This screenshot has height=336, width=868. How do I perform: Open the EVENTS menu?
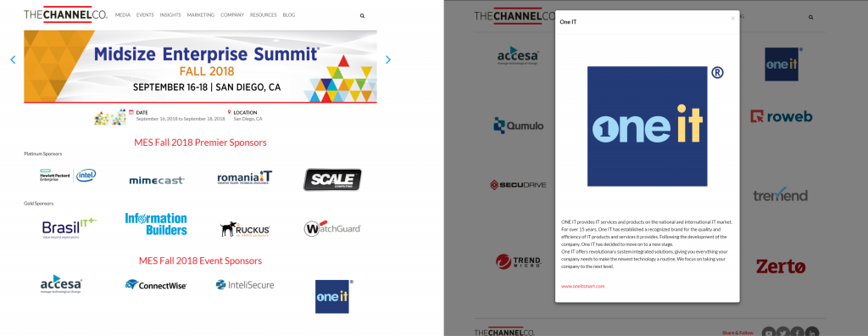[x=145, y=15]
